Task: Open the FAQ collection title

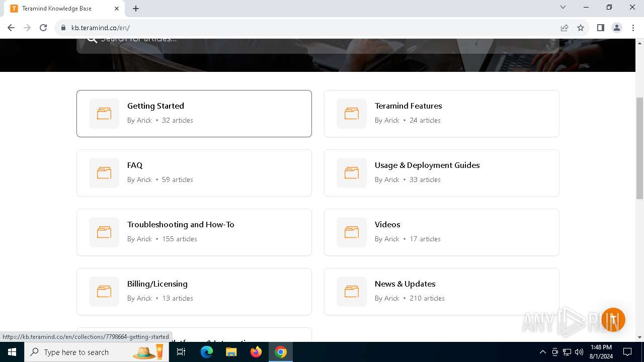Action: [135, 165]
